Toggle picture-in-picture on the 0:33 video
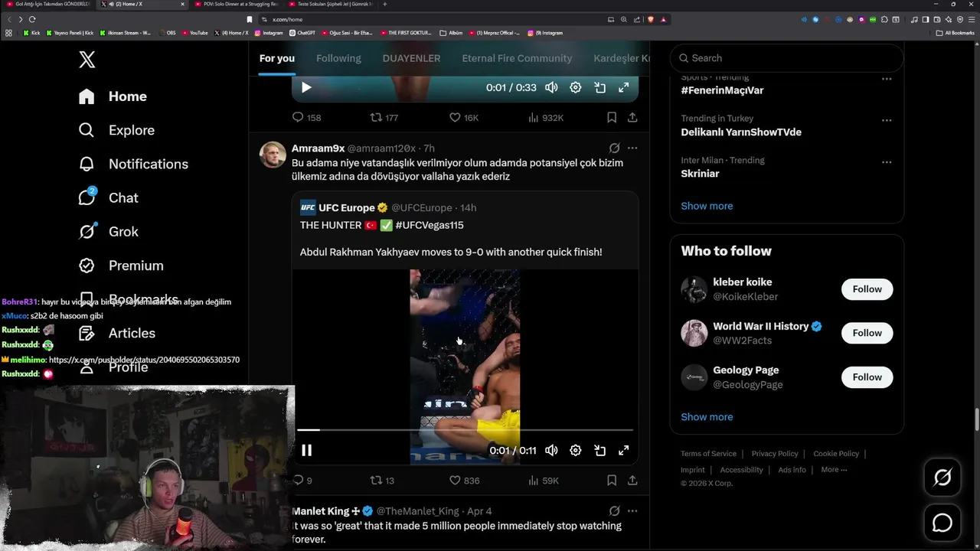 pyautogui.click(x=600, y=87)
